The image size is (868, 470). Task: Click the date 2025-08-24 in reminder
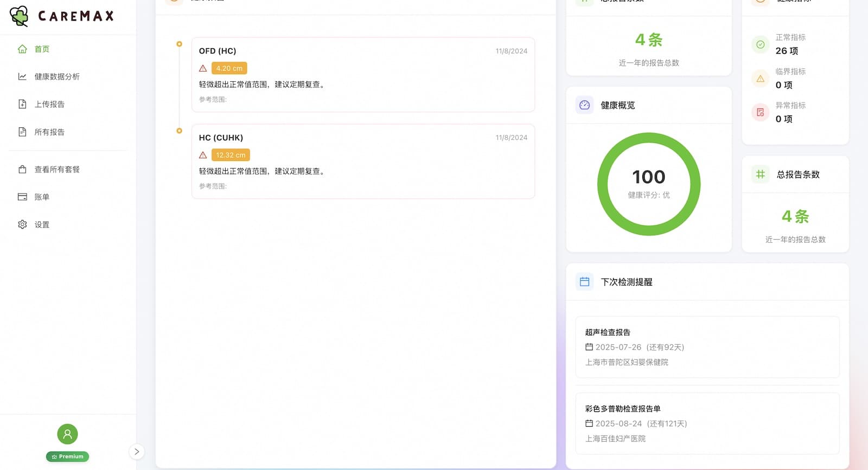(x=618, y=423)
